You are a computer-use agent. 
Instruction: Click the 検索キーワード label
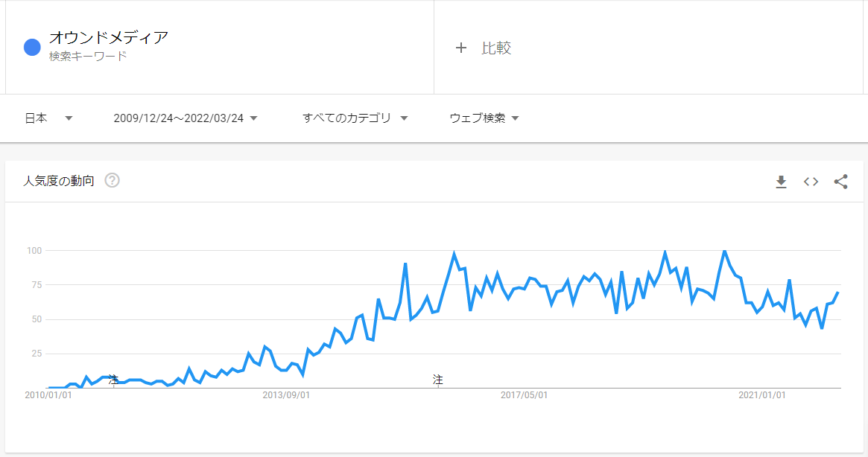tap(88, 56)
